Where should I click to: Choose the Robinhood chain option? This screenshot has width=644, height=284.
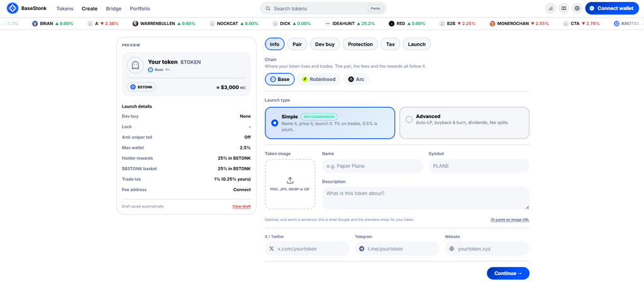coord(319,79)
